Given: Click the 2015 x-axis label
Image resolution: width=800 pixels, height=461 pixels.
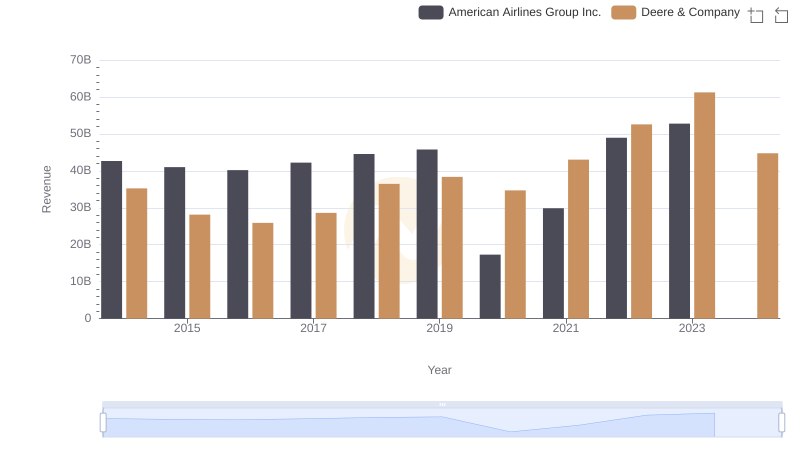Looking at the screenshot, I should click(187, 328).
